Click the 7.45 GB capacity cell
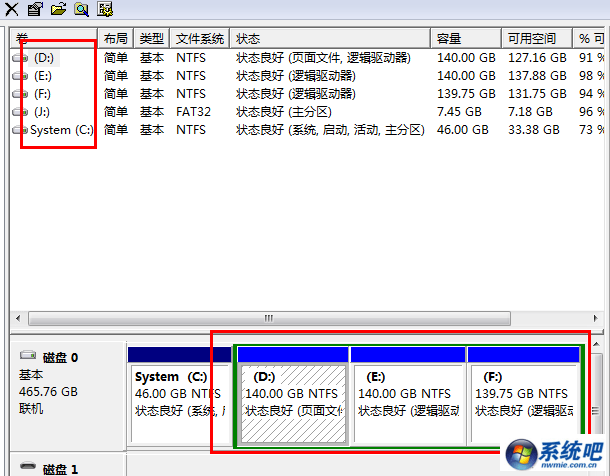This screenshot has height=476, width=610. pos(459,112)
